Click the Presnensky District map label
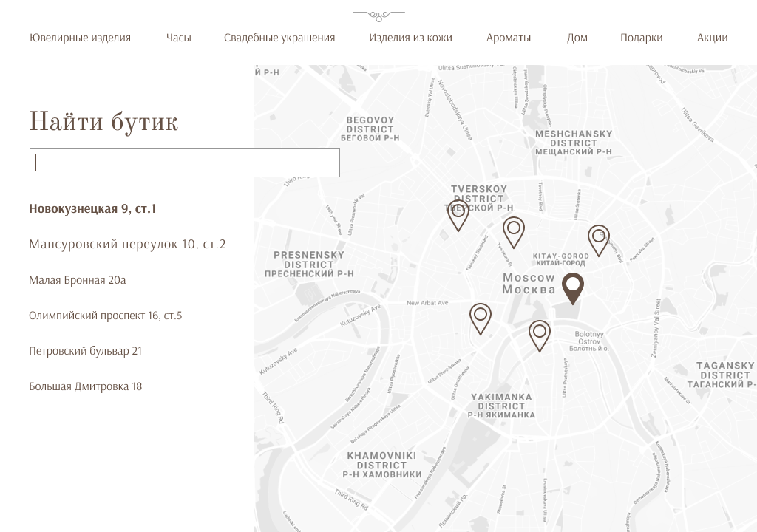Image resolution: width=757 pixels, height=532 pixels. [309, 264]
